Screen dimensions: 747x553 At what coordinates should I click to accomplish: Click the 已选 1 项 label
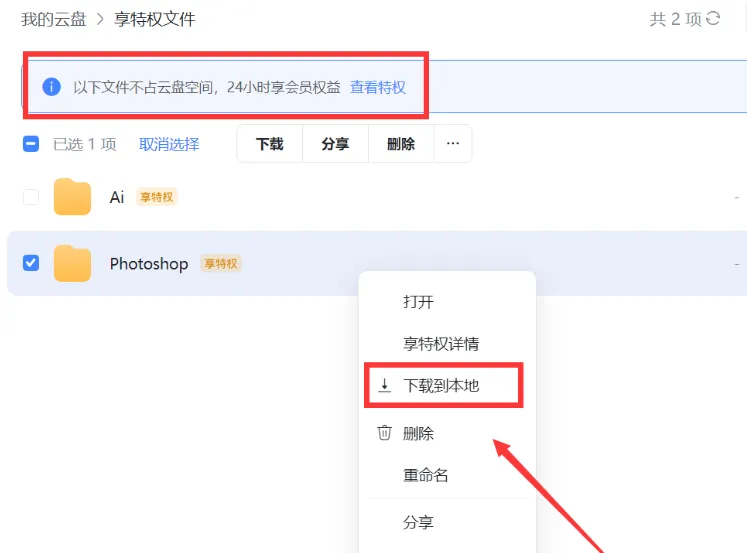click(x=85, y=144)
